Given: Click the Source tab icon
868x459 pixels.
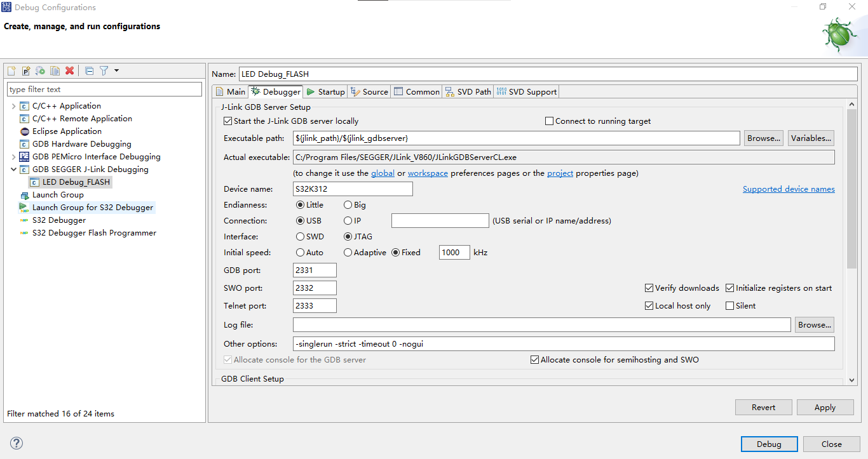Looking at the screenshot, I should (356, 92).
